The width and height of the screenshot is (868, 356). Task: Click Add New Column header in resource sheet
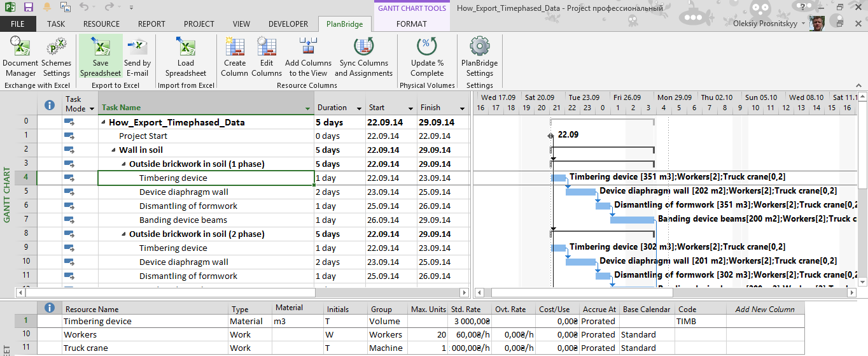(x=765, y=309)
